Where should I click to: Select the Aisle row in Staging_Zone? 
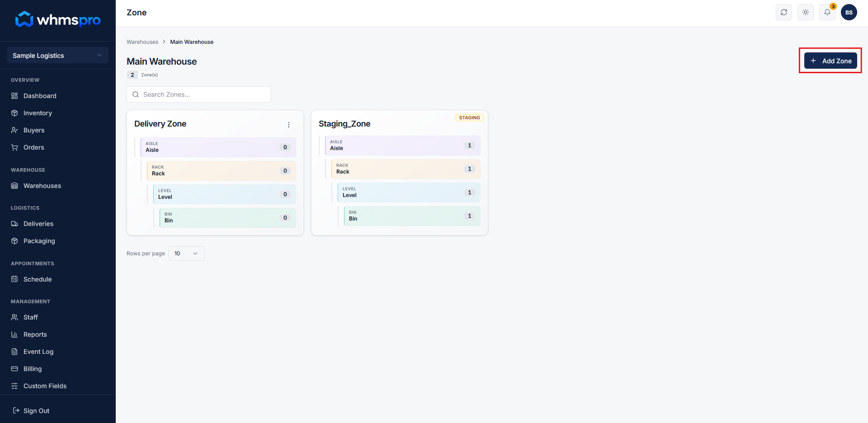403,146
